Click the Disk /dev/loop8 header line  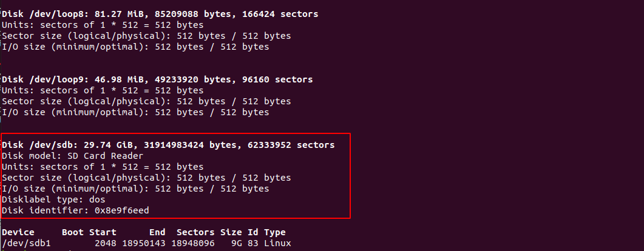click(160, 15)
